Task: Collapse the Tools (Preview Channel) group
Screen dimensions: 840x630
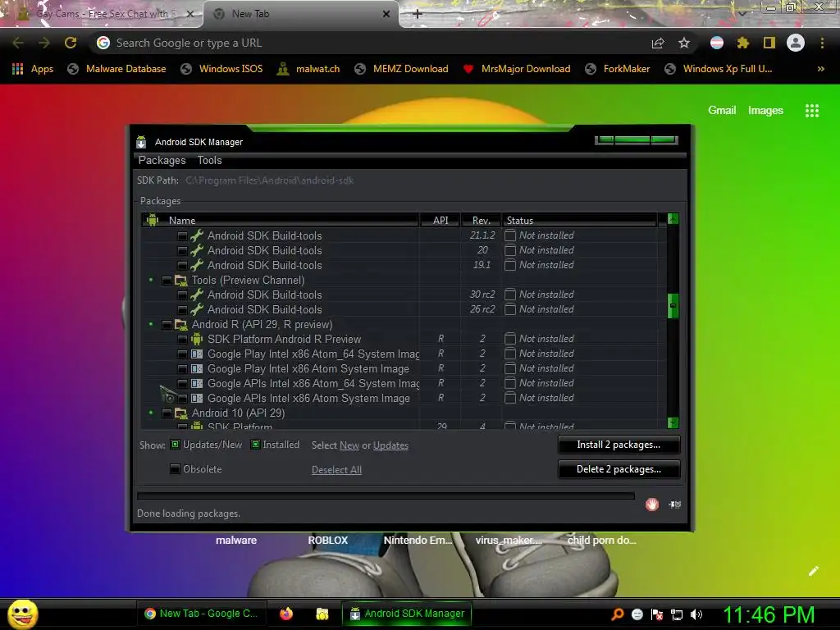Action: tap(151, 280)
